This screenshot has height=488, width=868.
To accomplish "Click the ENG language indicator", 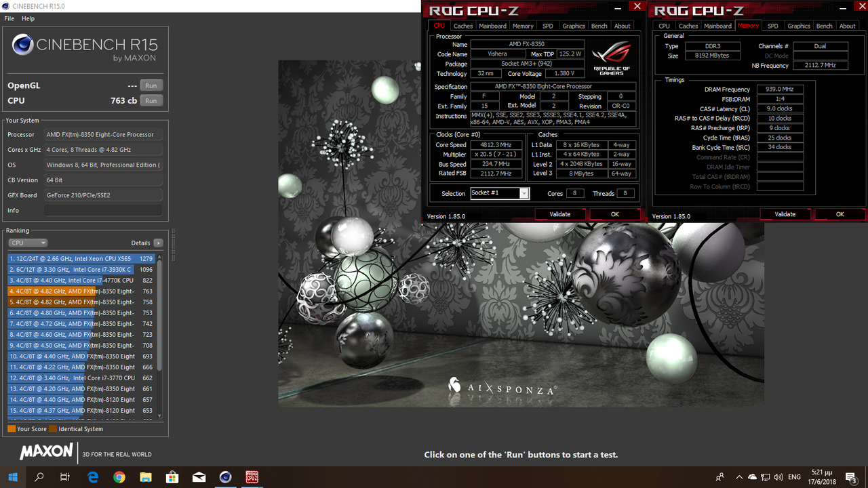I will tap(795, 478).
